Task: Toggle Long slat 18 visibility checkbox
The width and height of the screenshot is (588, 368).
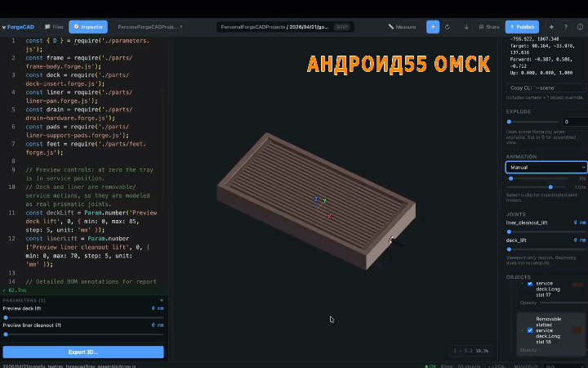Action: click(x=530, y=330)
